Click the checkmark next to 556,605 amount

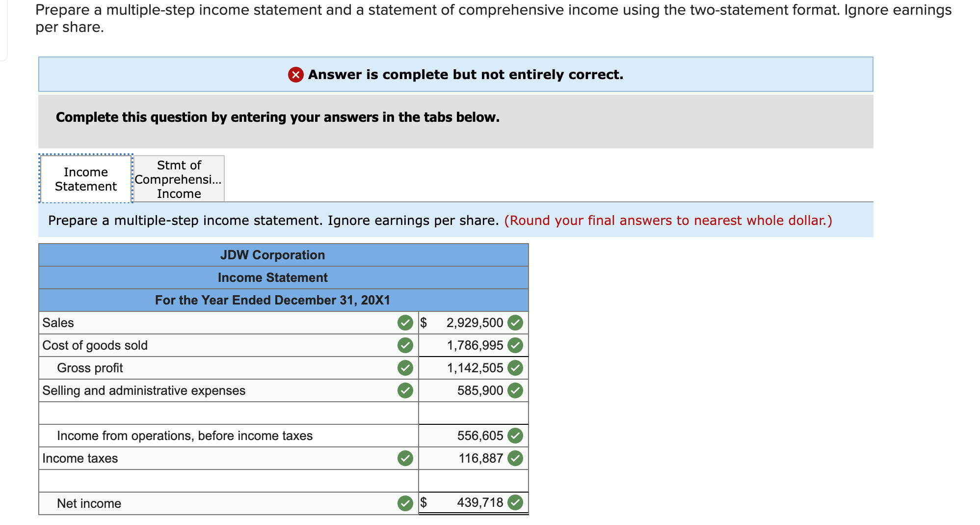click(515, 435)
